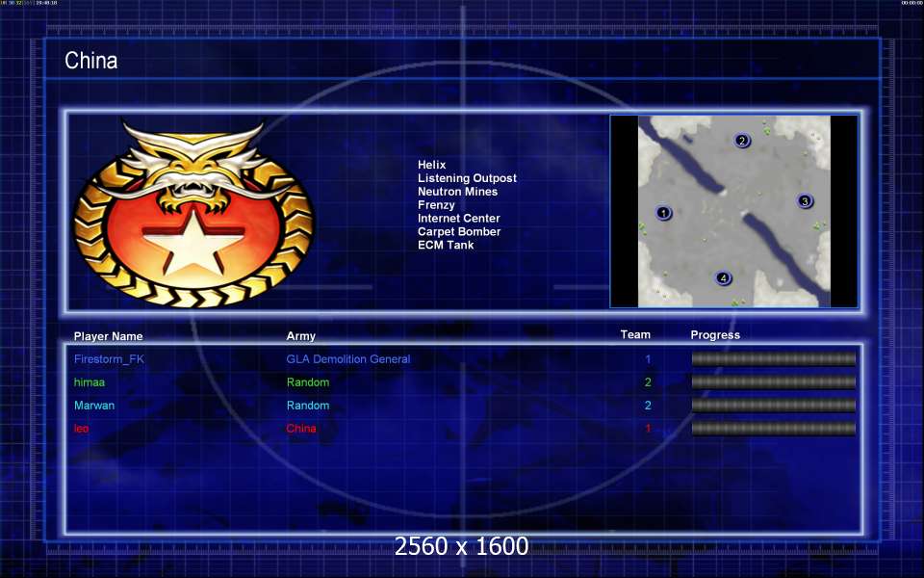
Task: Click the China title heading
Action: 90,60
